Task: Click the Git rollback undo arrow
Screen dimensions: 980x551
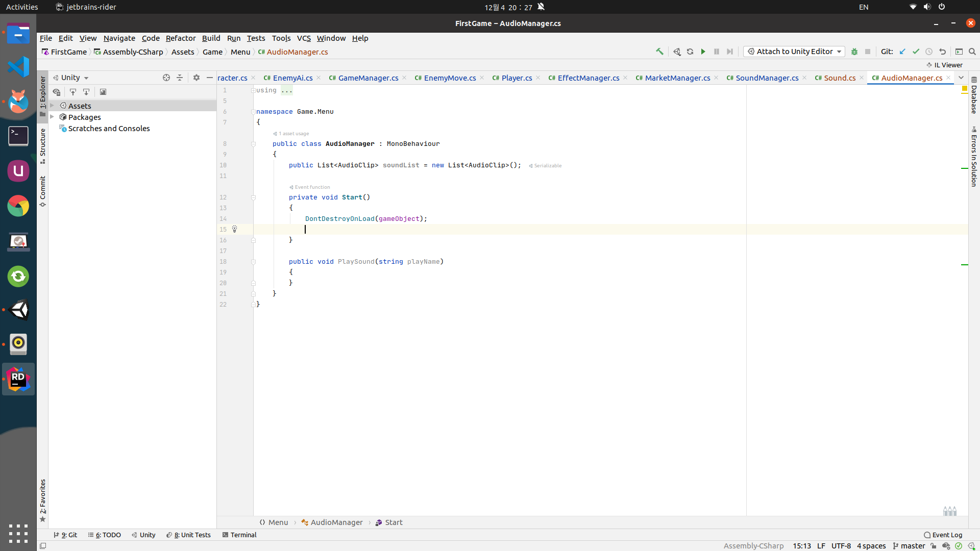Action: point(942,52)
